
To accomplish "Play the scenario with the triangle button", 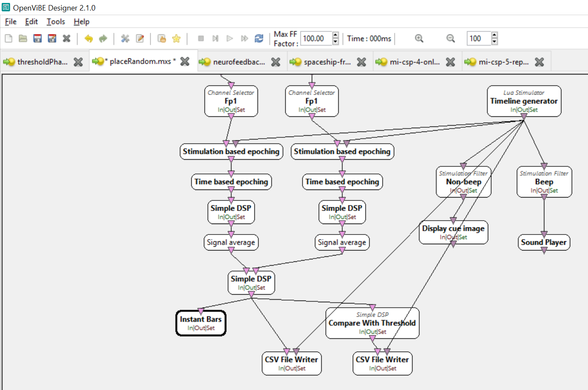I will click(x=230, y=39).
